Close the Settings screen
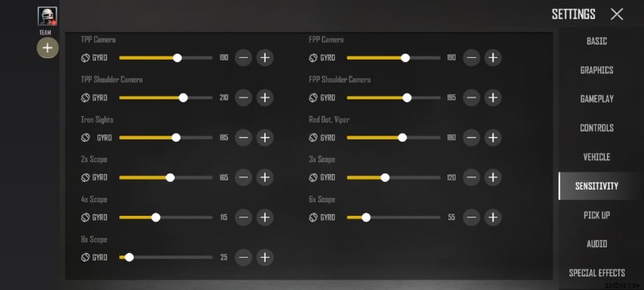The height and width of the screenshot is (290, 644). pyautogui.click(x=617, y=14)
